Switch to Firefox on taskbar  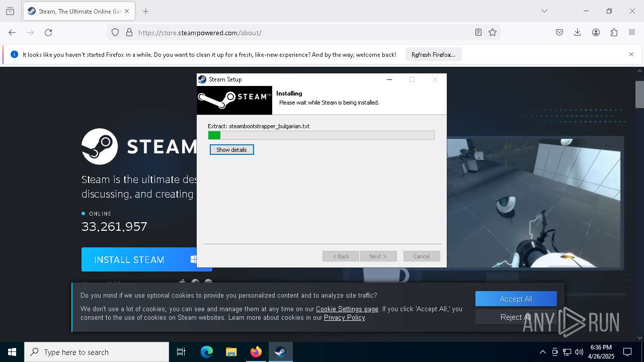click(256, 352)
